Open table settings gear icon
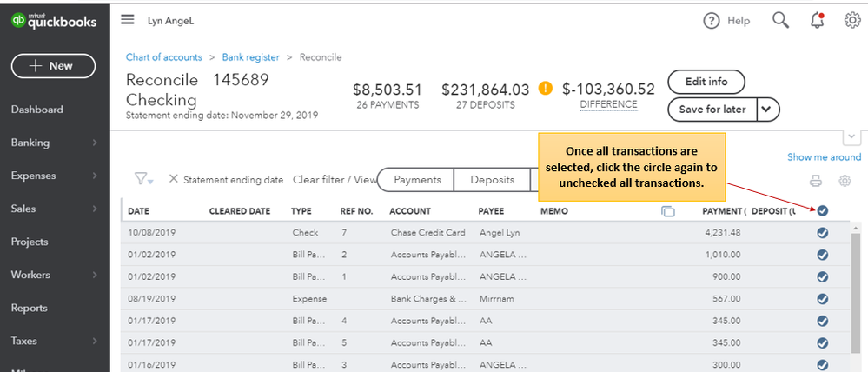 [845, 181]
